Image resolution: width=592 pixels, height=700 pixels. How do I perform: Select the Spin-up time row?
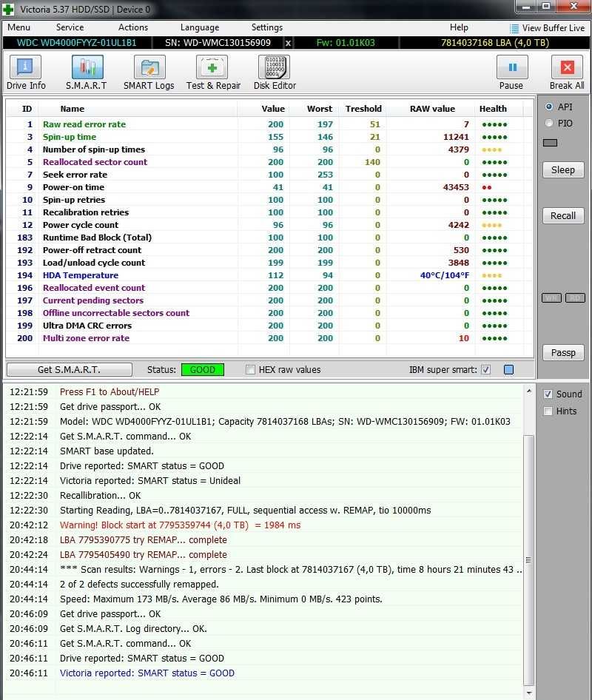pyautogui.click(x=269, y=137)
